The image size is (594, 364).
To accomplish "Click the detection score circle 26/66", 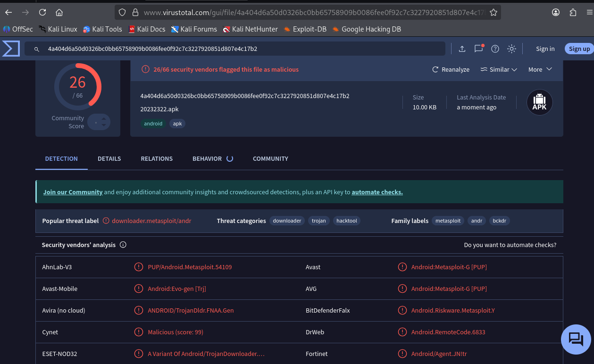I will click(78, 87).
